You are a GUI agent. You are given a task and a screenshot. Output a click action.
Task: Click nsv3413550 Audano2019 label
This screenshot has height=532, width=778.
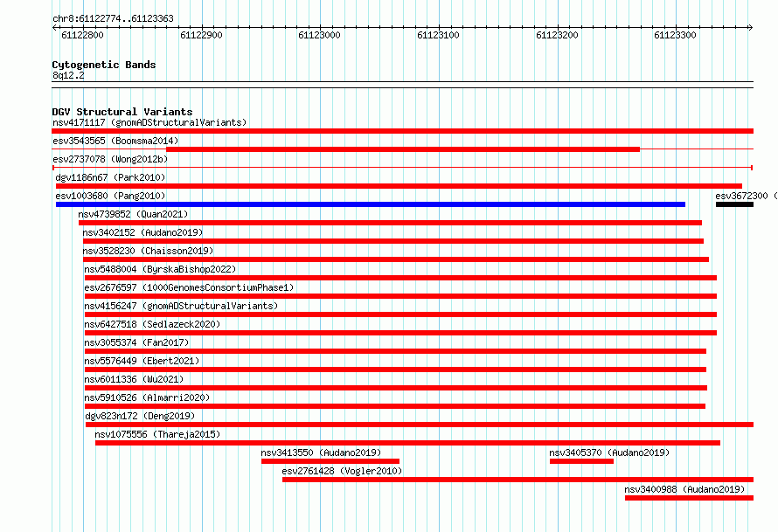tap(321, 453)
